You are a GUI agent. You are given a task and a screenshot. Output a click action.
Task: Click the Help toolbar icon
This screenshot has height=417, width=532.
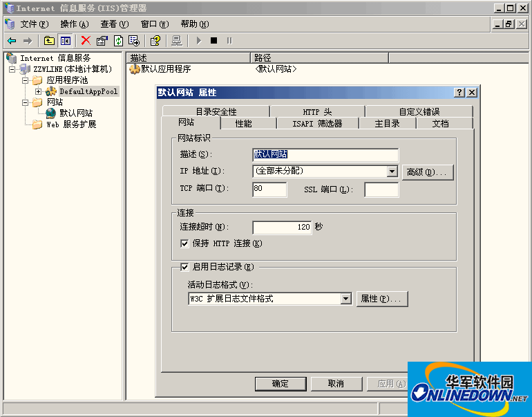pyautogui.click(x=155, y=41)
